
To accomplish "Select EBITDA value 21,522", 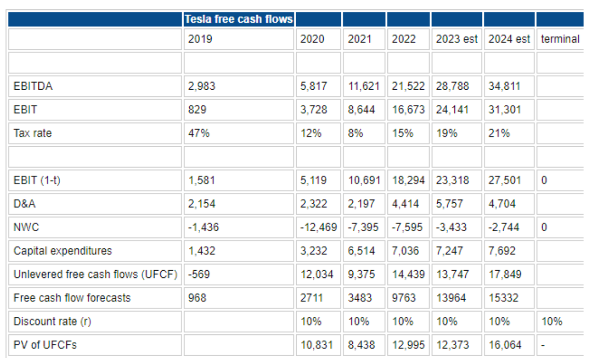I will (x=408, y=86).
